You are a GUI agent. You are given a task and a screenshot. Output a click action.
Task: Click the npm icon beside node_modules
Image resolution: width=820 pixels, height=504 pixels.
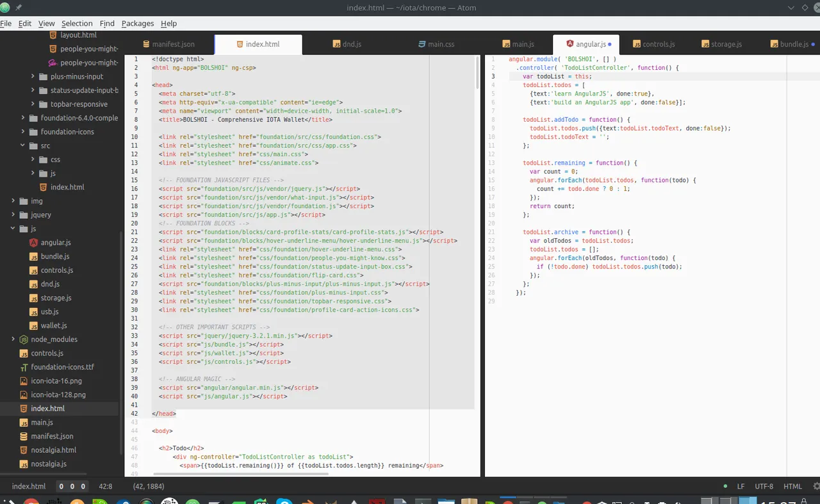(x=24, y=339)
